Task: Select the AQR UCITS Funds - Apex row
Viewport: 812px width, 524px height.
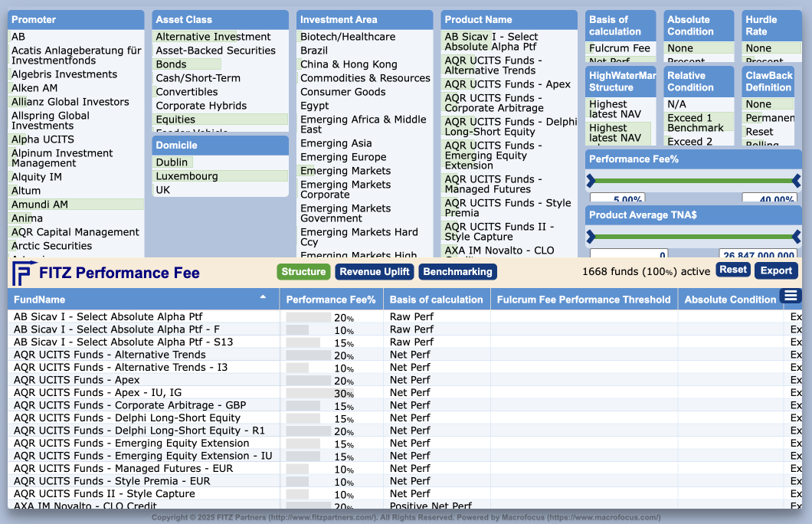Action: click(77, 380)
